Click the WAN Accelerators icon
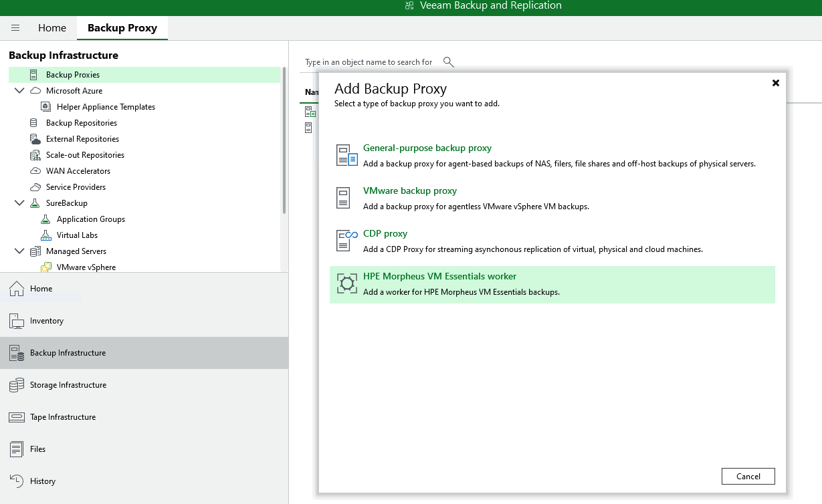Screen dimensions: 822x504 point(35,171)
